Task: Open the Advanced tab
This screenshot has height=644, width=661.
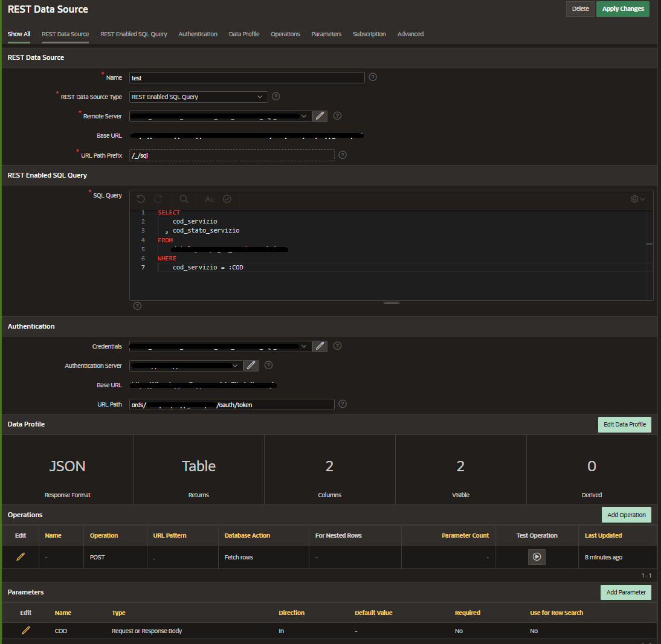Action: click(411, 34)
